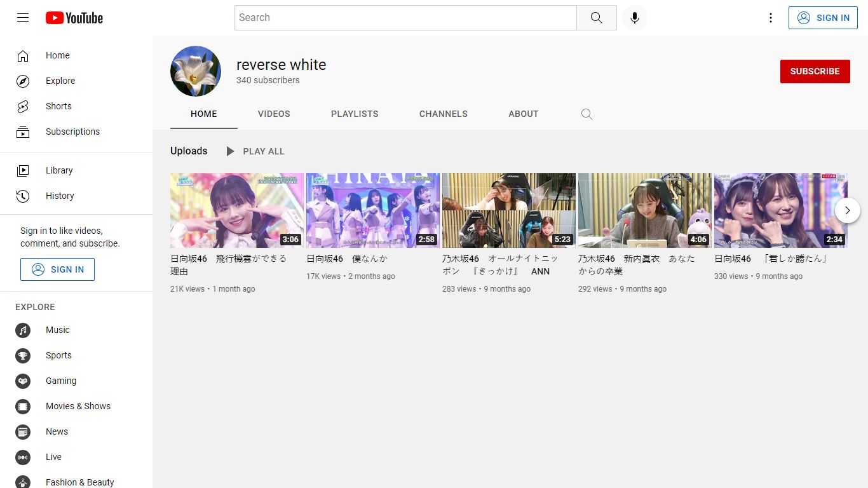The height and width of the screenshot is (488, 868).
Task: Open the three-dot settings menu
Action: 770,18
